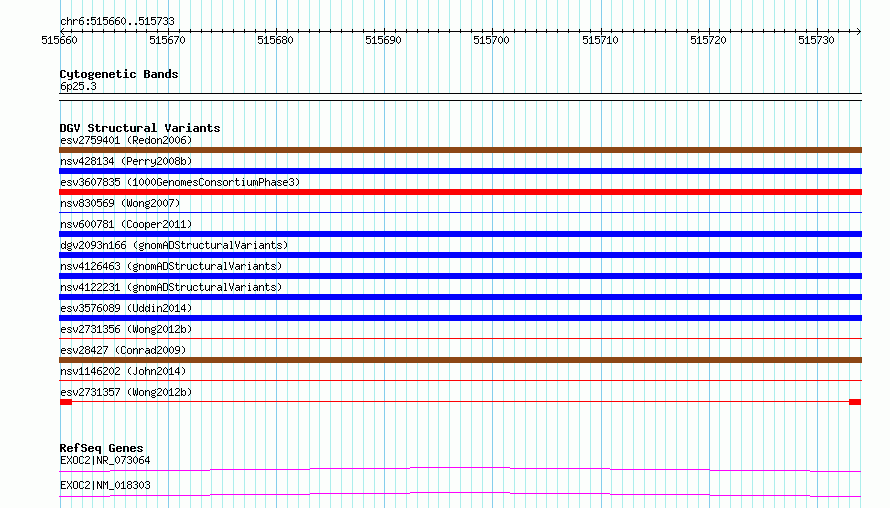Click the blue bar under nsv4126463
This screenshot has width=890, height=508.
[x=460, y=276]
